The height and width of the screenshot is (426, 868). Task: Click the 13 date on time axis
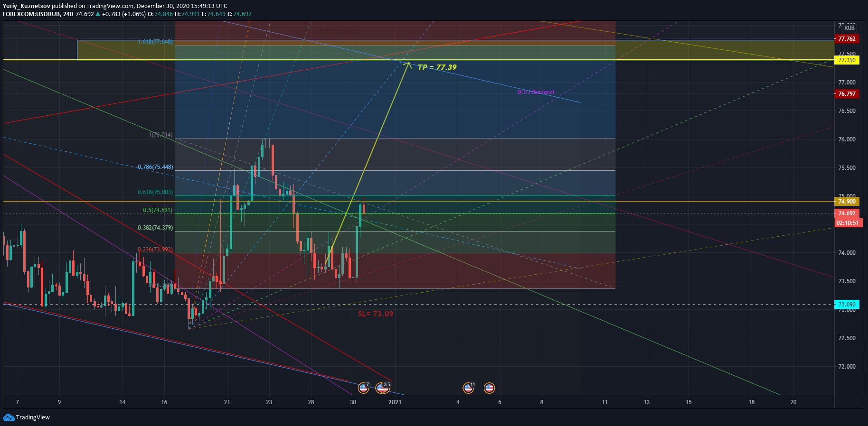[x=647, y=402]
